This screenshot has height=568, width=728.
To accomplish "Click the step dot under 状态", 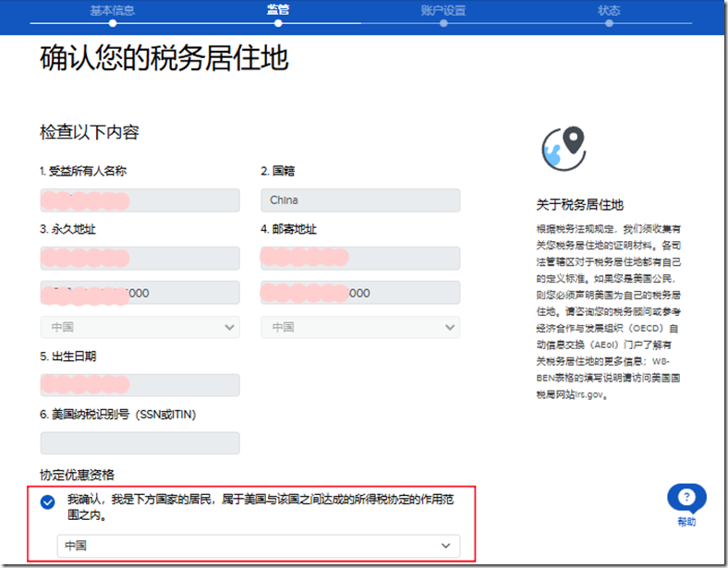I will (609, 24).
